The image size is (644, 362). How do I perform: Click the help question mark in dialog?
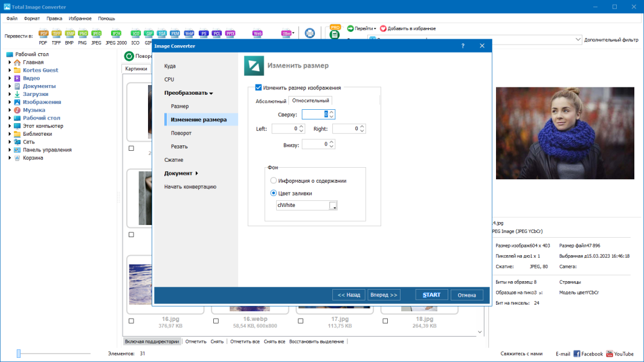(463, 46)
